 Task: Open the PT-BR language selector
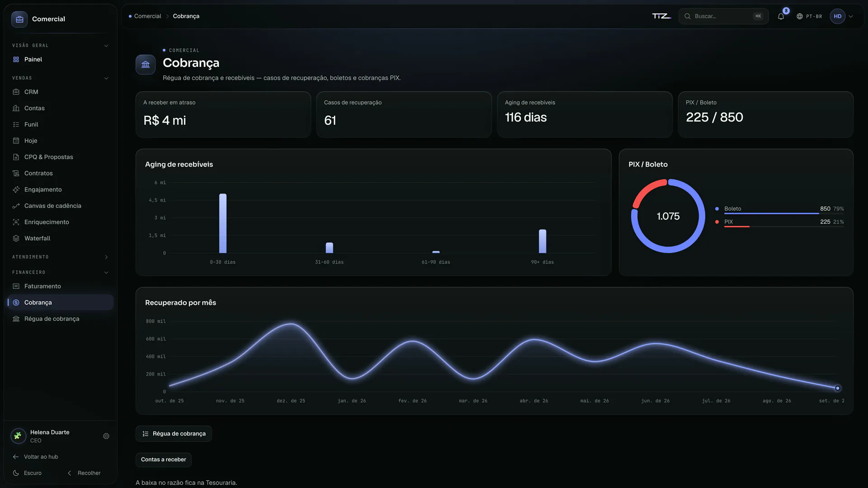tap(809, 16)
